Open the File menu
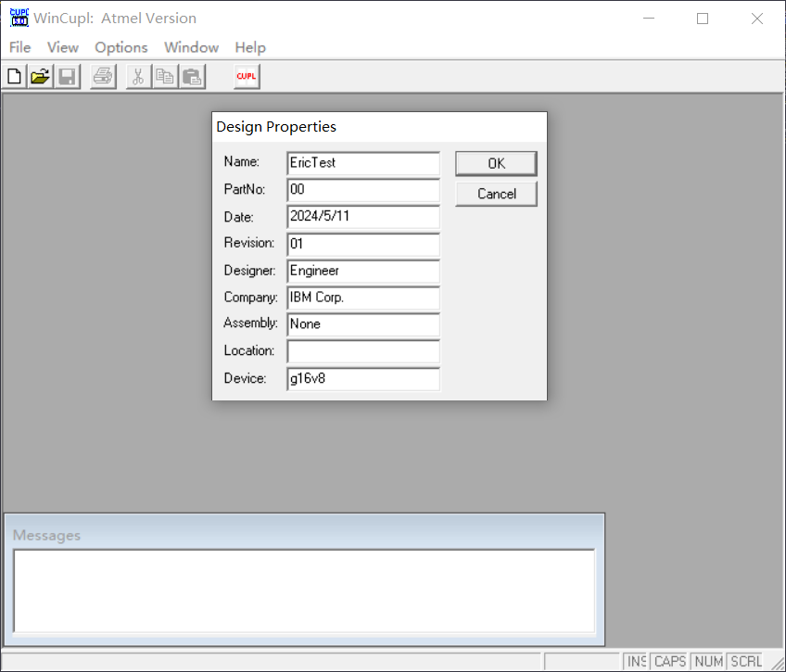The image size is (786, 672). tap(20, 47)
